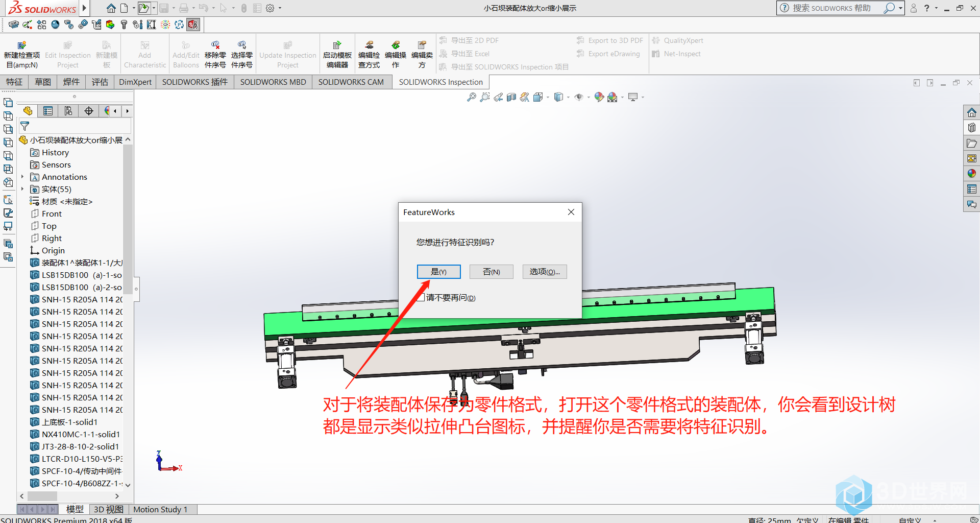
Task: Click 选项(O)... in FeatureWorks dialog
Action: (545, 272)
